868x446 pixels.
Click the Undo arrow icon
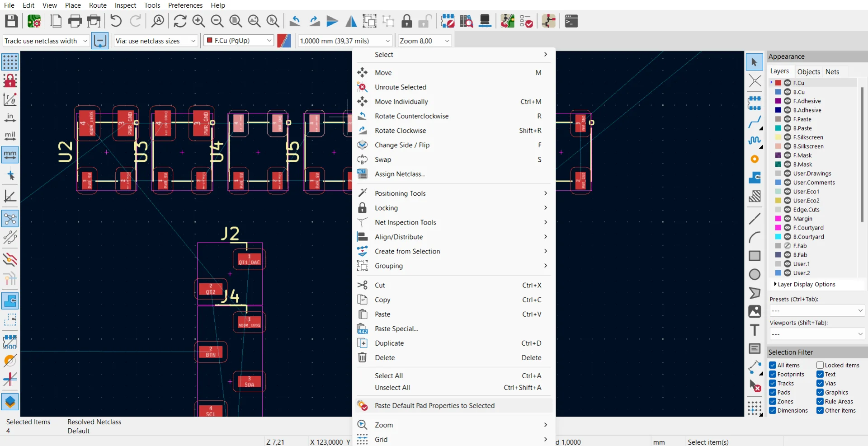point(116,21)
